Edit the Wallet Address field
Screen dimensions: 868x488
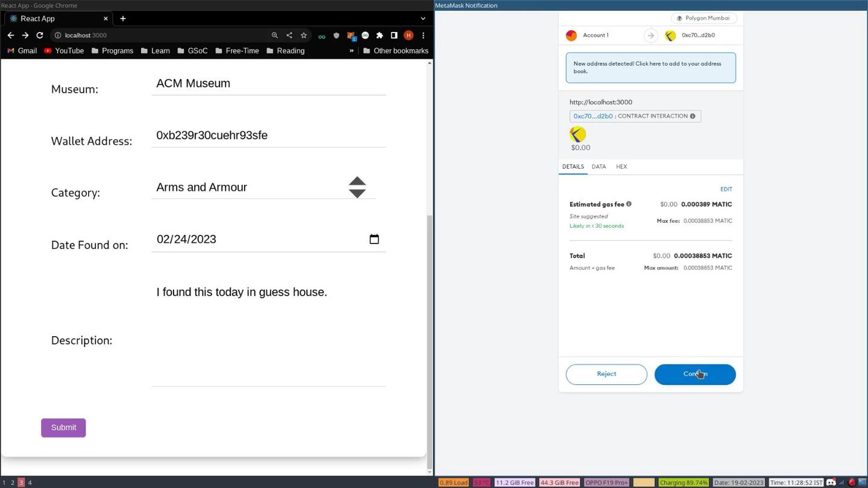(268, 136)
